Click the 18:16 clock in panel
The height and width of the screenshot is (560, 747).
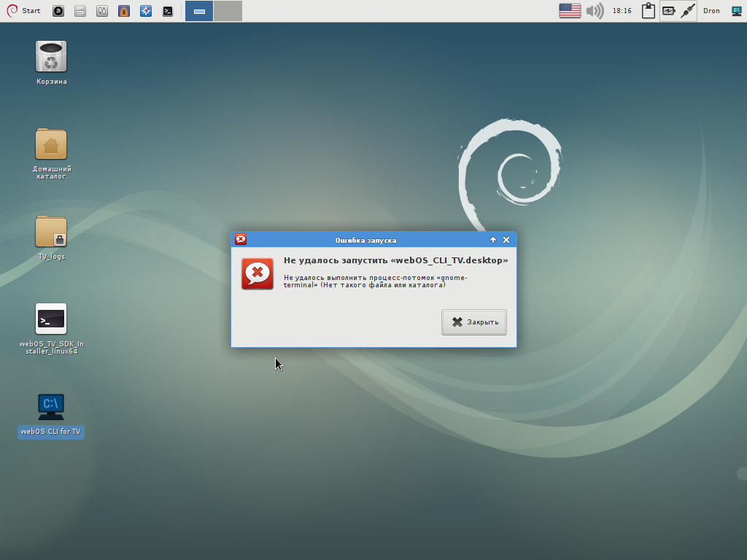tap(622, 11)
